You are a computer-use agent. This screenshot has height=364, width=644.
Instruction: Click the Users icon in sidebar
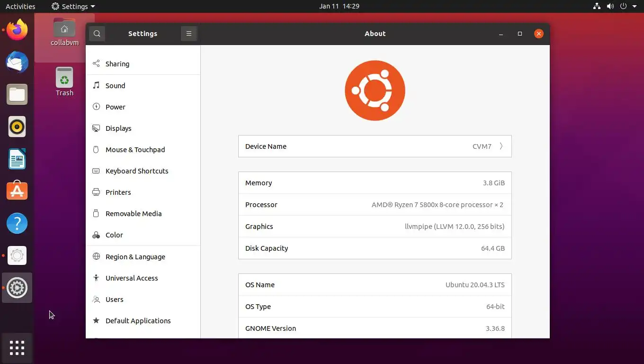[96, 299]
